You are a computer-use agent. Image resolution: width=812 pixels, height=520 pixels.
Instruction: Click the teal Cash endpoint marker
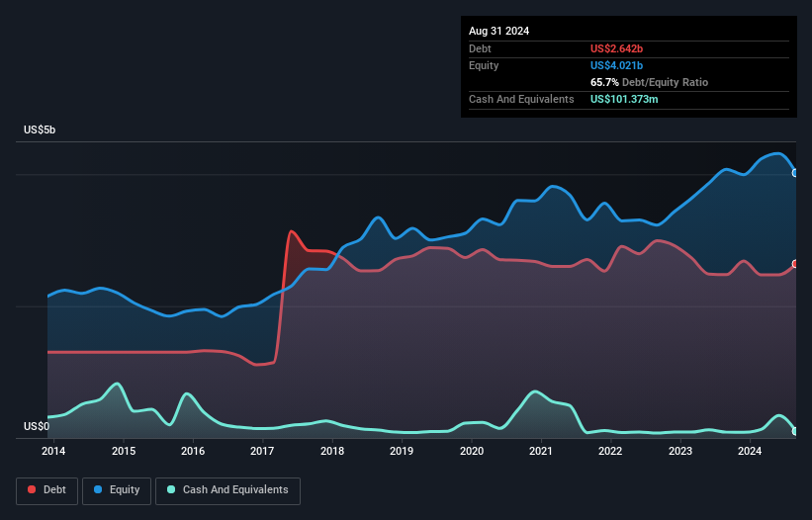click(x=795, y=430)
